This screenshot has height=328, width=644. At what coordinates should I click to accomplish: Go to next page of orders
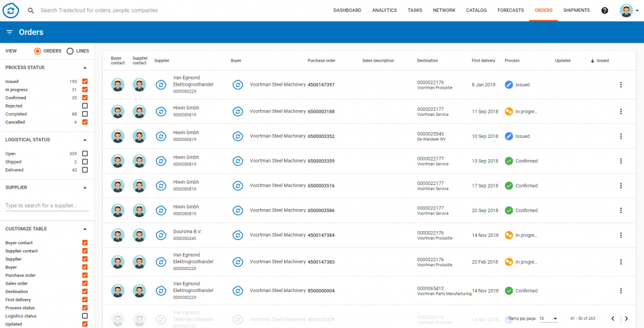pyautogui.click(x=626, y=319)
